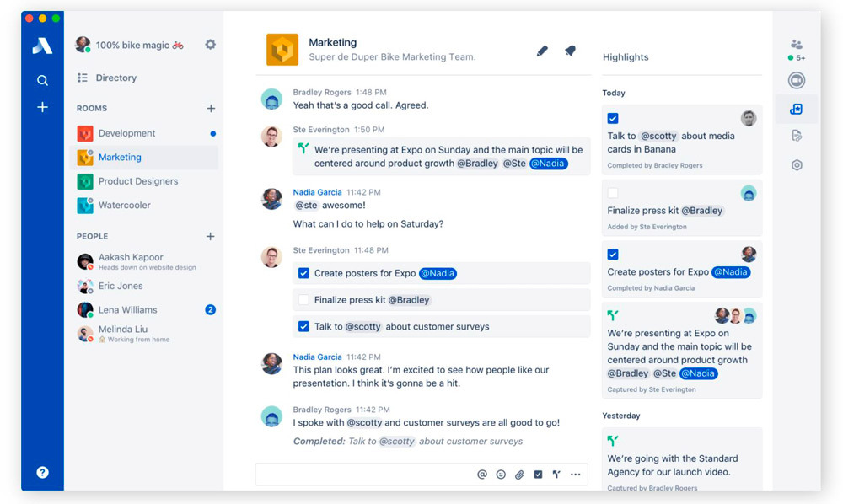The image size is (843, 504).
Task: Open the Watercooler room
Action: pyautogui.click(x=124, y=205)
